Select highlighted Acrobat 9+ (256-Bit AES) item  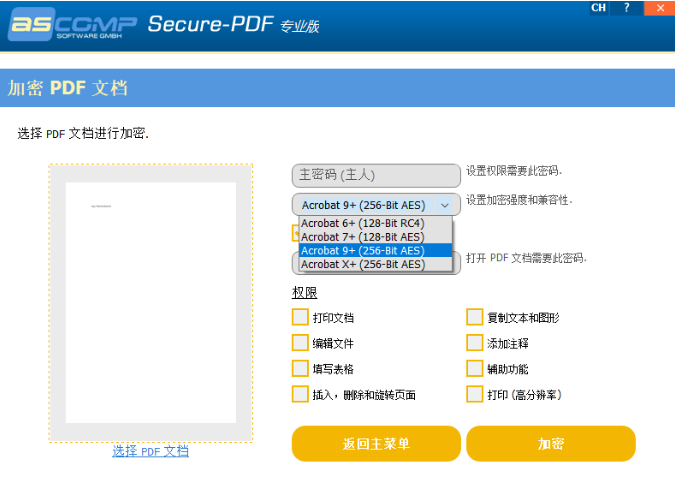click(x=362, y=251)
